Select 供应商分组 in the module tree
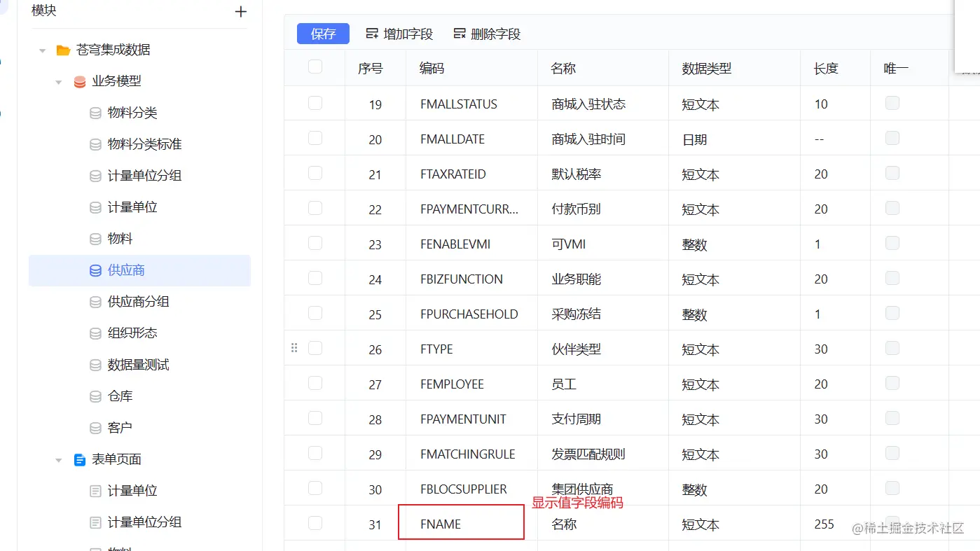980x551 pixels. click(139, 302)
